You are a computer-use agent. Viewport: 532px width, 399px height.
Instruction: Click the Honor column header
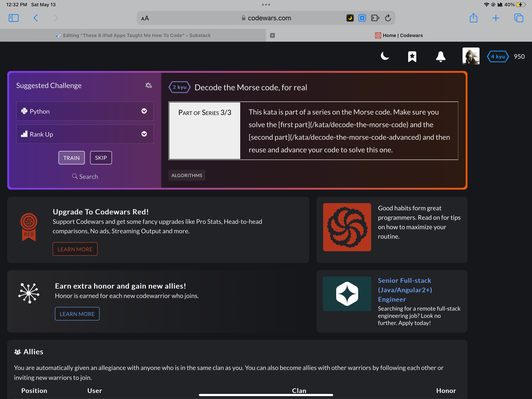click(x=446, y=391)
